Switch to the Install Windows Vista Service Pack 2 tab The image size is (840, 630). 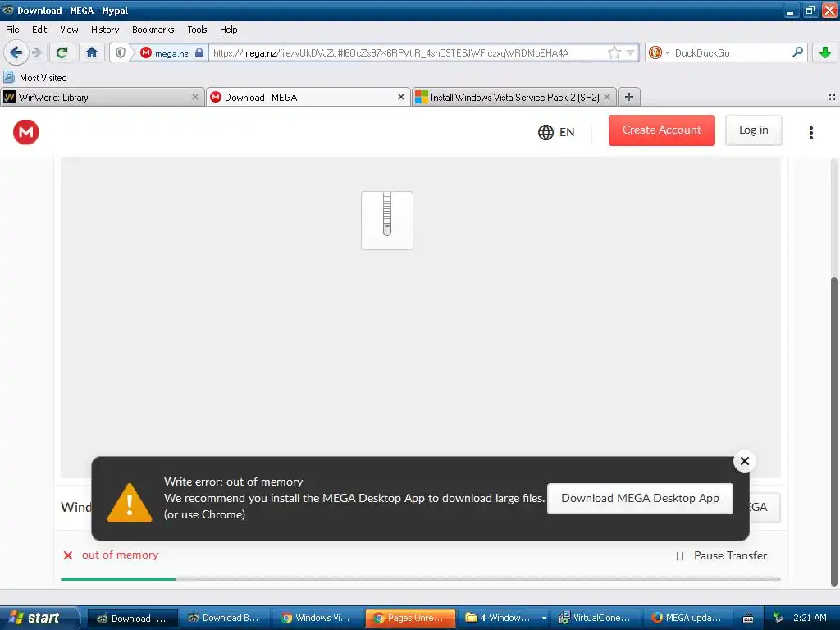click(514, 97)
